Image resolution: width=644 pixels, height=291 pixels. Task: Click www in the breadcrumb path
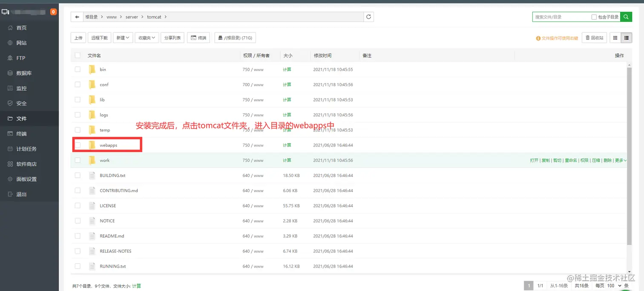(x=112, y=17)
